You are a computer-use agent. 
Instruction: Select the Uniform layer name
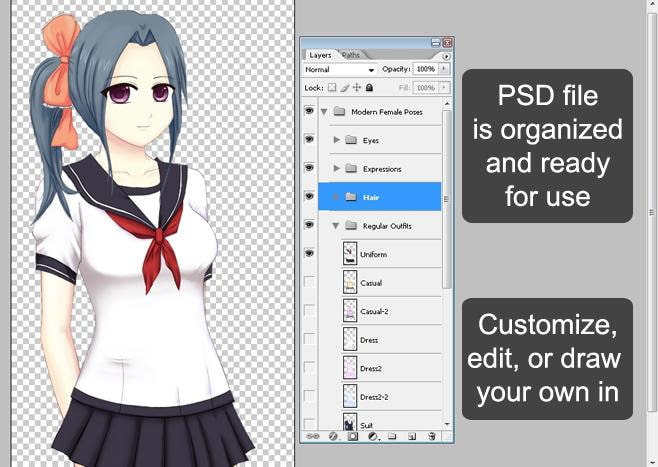tap(373, 254)
